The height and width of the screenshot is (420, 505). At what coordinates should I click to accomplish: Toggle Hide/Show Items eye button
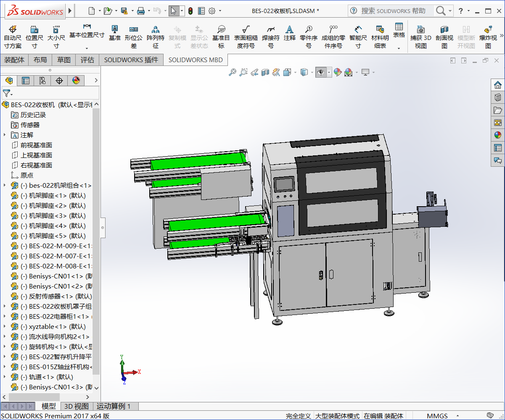click(320, 72)
